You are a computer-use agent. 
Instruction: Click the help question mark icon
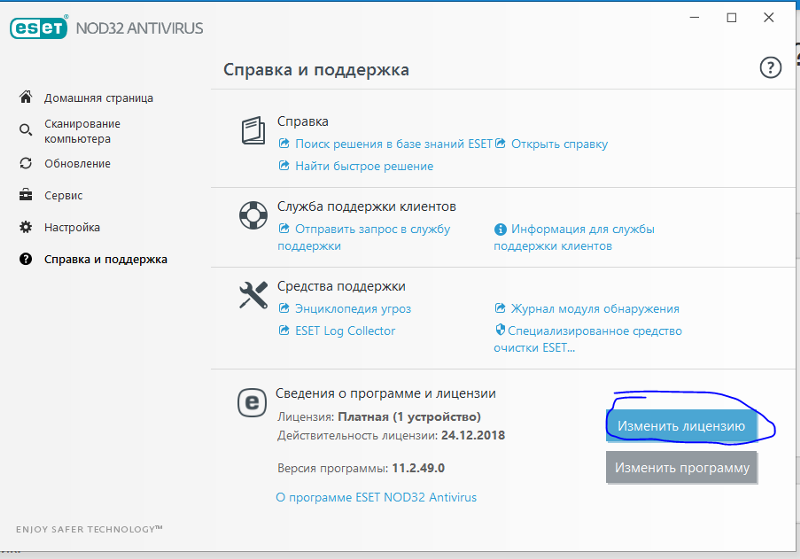point(769,68)
